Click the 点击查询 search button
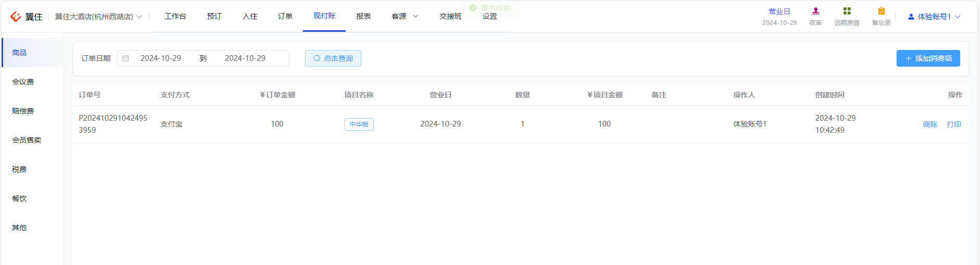This screenshot has width=980, height=265. 333,58
